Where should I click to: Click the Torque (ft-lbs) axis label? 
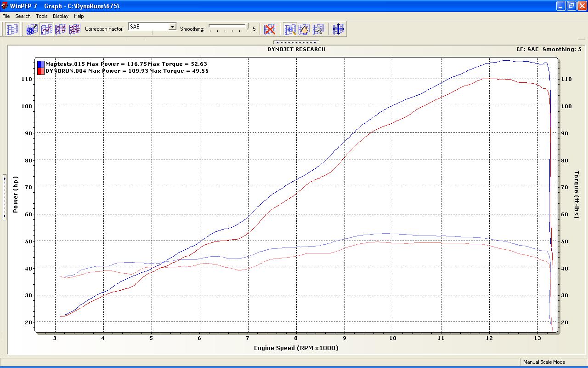tap(577, 195)
